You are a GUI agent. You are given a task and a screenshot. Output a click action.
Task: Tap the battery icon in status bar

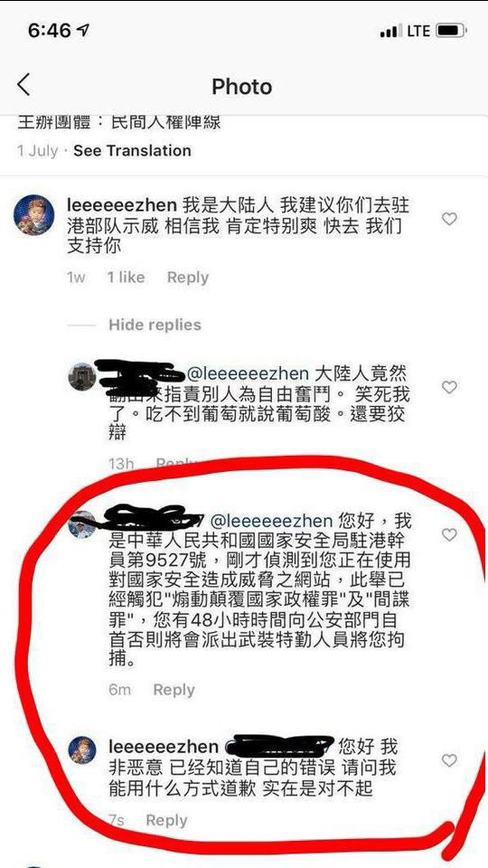451,31
